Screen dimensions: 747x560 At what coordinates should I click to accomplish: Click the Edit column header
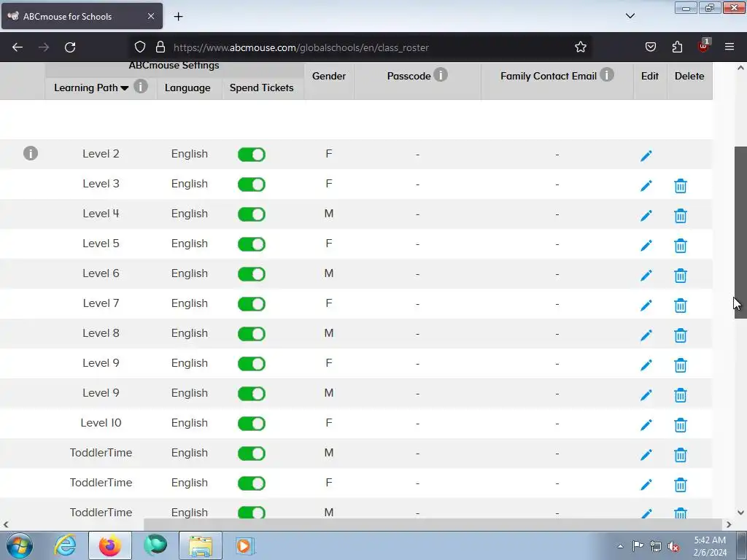pos(650,76)
